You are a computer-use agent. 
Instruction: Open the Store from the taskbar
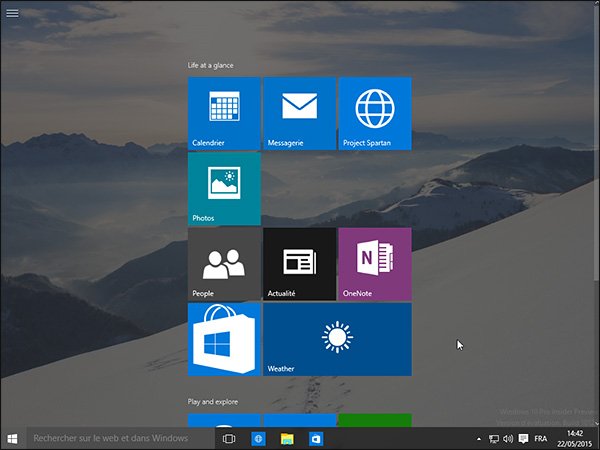[316, 439]
